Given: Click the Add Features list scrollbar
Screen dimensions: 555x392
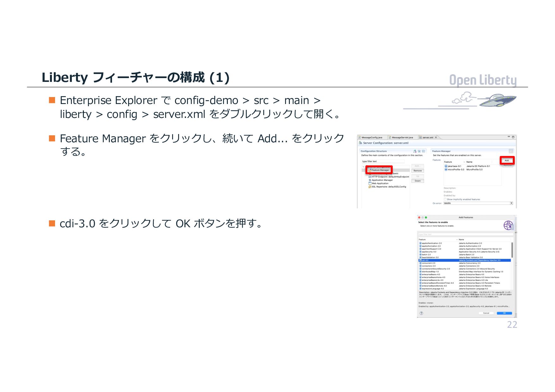Looking at the screenshot, I should coord(512,250).
